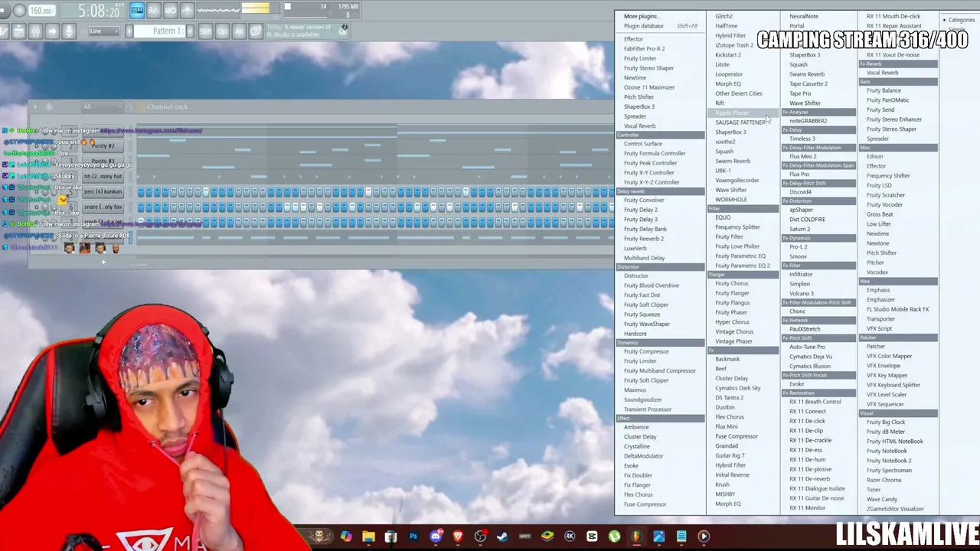Choose Fruity Balance plugin
The width and height of the screenshot is (980, 551).
tap(884, 90)
